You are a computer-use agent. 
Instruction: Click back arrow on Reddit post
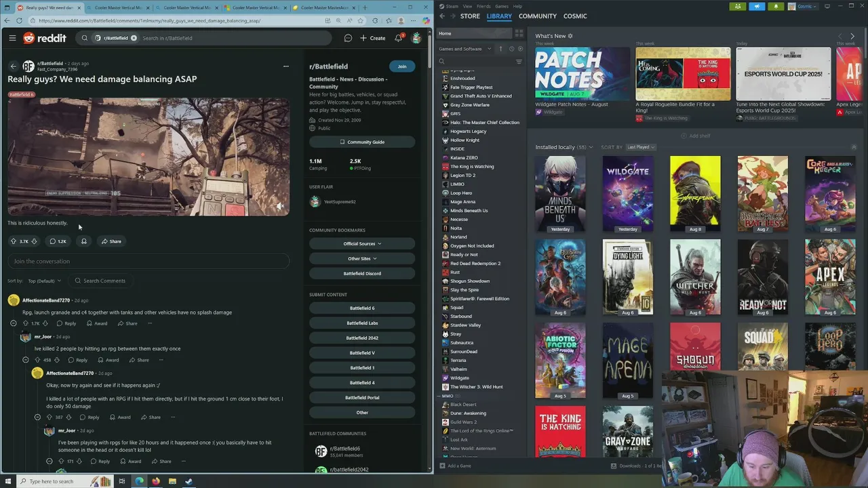point(13,66)
